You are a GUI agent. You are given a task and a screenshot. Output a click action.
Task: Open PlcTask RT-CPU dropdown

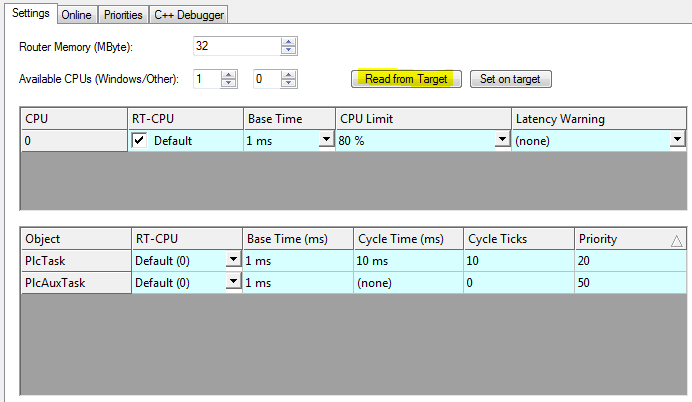click(233, 259)
